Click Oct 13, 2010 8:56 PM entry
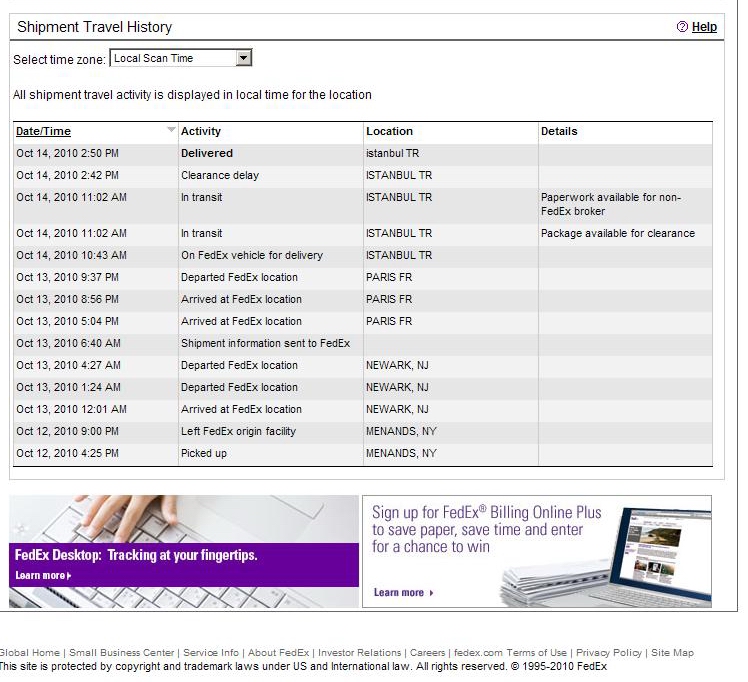This screenshot has width=748, height=682. [67, 299]
